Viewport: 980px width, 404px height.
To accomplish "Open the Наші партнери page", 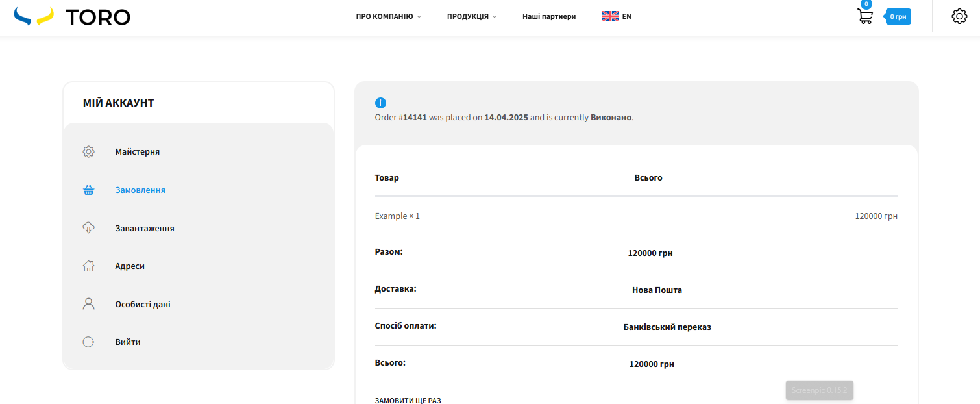I will pos(549,16).
